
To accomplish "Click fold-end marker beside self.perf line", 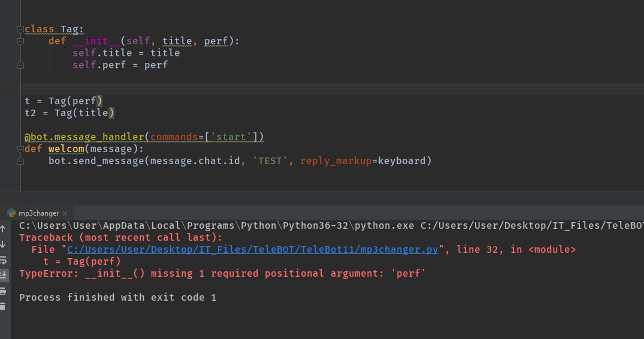I will (21, 65).
